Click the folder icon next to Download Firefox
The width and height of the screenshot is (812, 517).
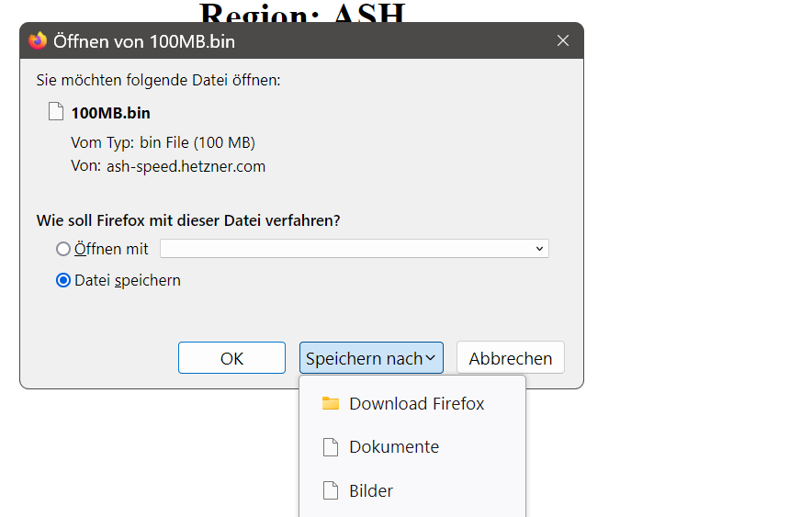click(331, 404)
